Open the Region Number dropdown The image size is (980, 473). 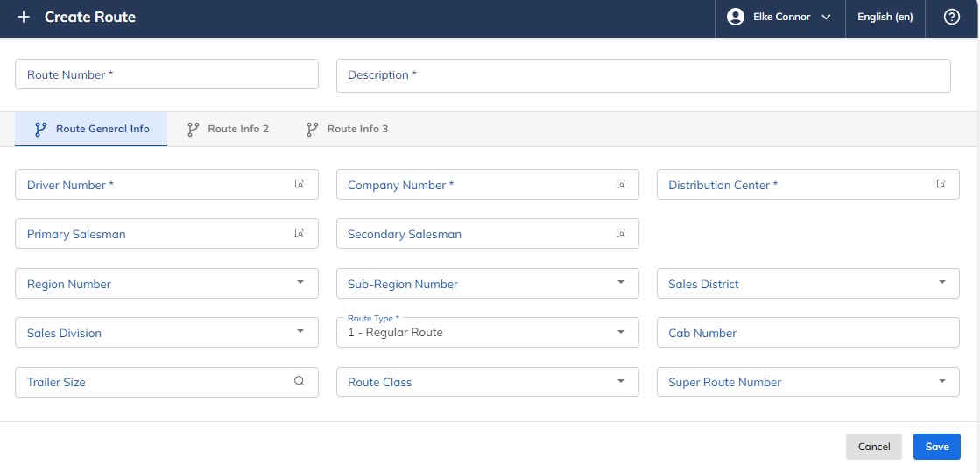pyautogui.click(x=167, y=284)
